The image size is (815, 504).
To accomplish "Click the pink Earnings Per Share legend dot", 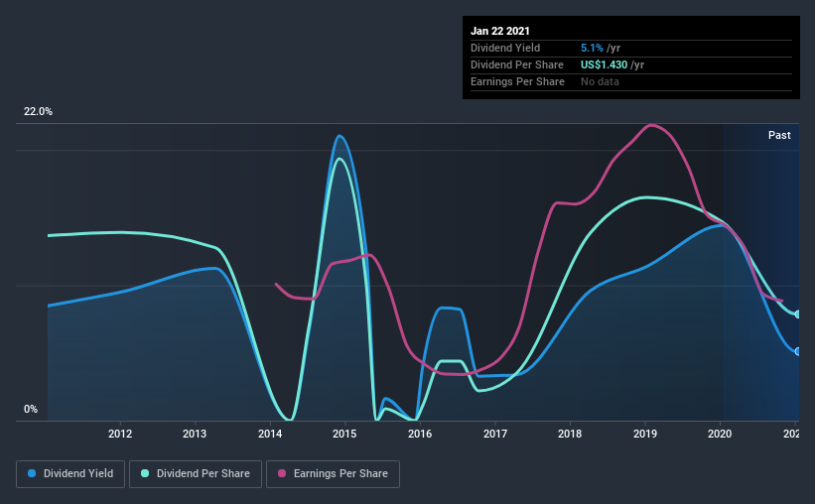I will coord(282,473).
